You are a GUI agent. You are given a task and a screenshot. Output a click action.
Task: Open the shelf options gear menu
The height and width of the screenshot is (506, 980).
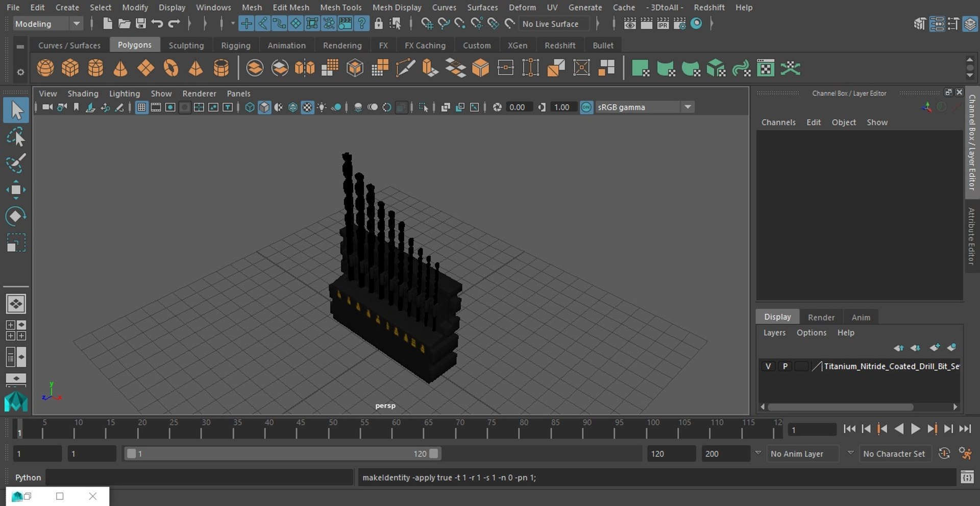click(20, 72)
